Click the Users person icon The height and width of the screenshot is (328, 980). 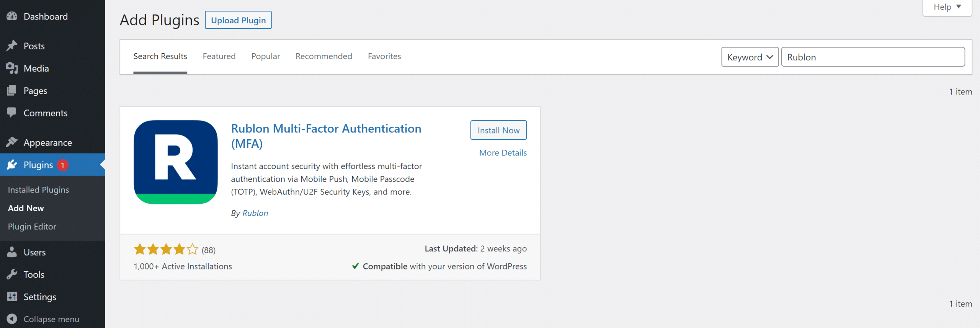[12, 252]
